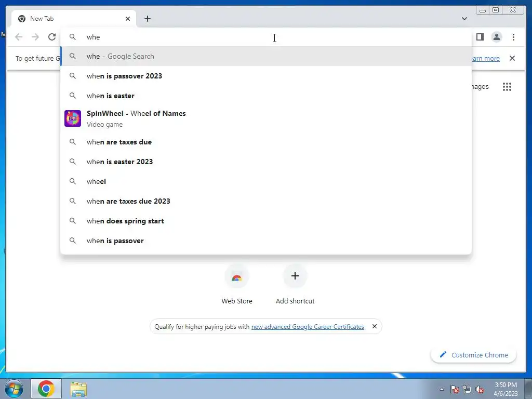
Task: Choose the 'wheel' suggestion
Action: (x=266, y=181)
